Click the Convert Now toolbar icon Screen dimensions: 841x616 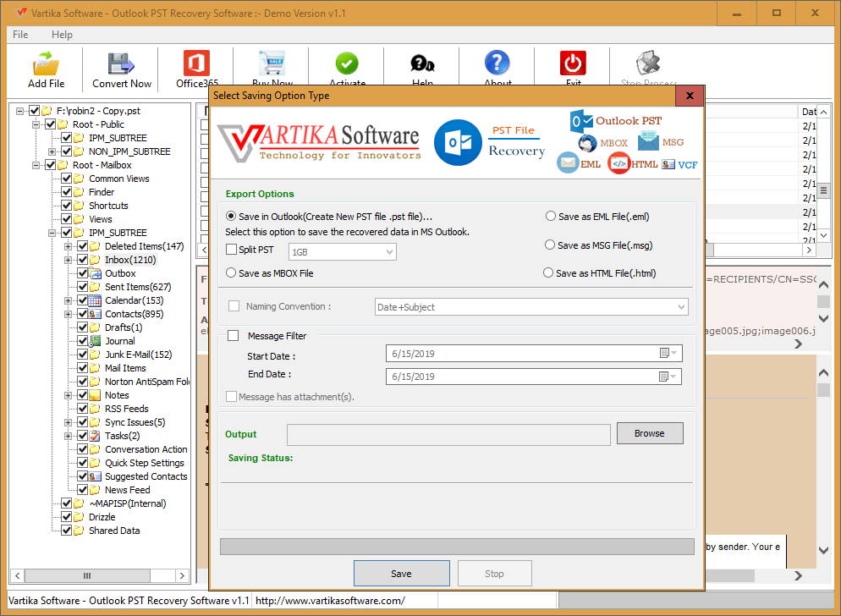tap(121, 63)
